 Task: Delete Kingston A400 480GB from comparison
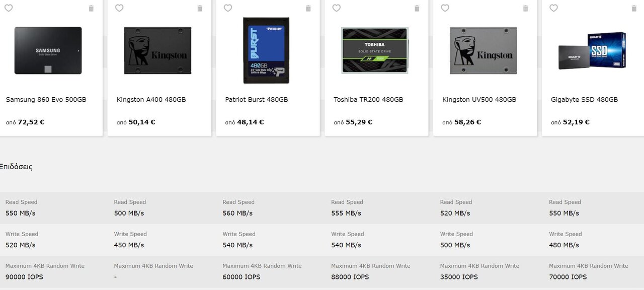(200, 9)
